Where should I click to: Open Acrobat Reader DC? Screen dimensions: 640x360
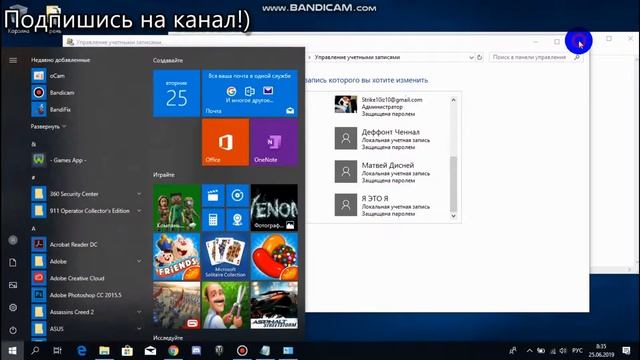click(x=86, y=244)
